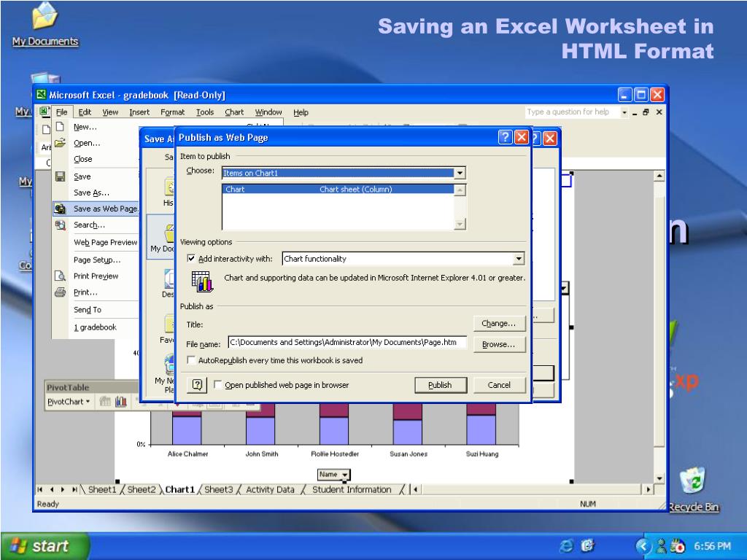Click the printer icon beside Print

[x=60, y=292]
